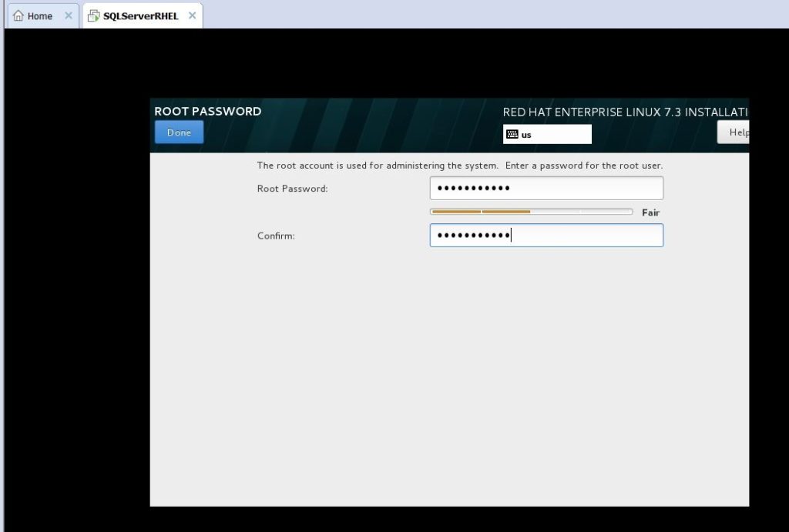Click the Red Hat Enterprise Linux 7.3 title

(x=624, y=112)
